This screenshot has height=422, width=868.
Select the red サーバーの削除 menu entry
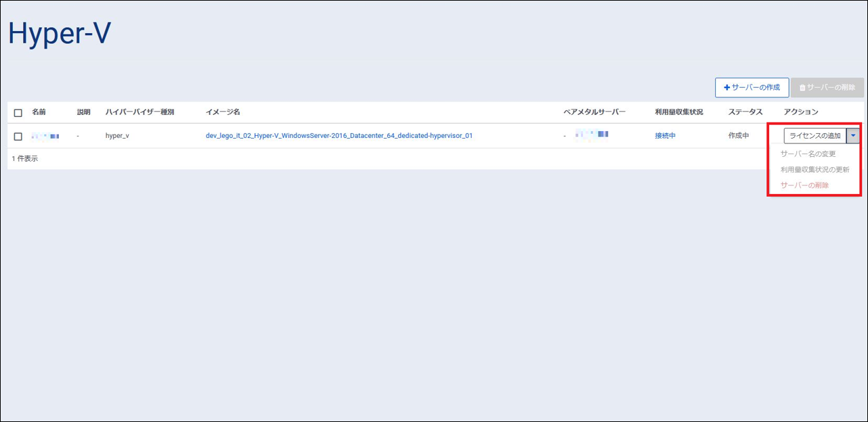point(804,185)
